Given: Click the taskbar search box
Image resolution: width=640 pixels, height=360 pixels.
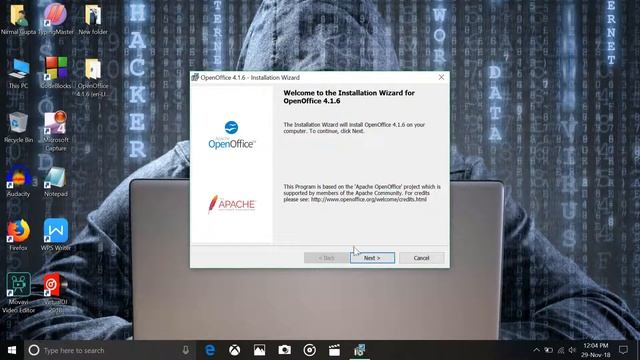Looking at the screenshot, I should click(109, 350).
